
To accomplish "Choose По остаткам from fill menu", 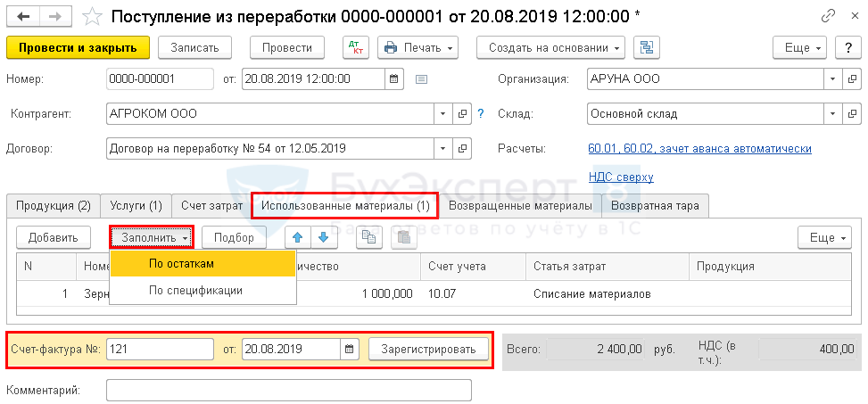I will (x=181, y=264).
